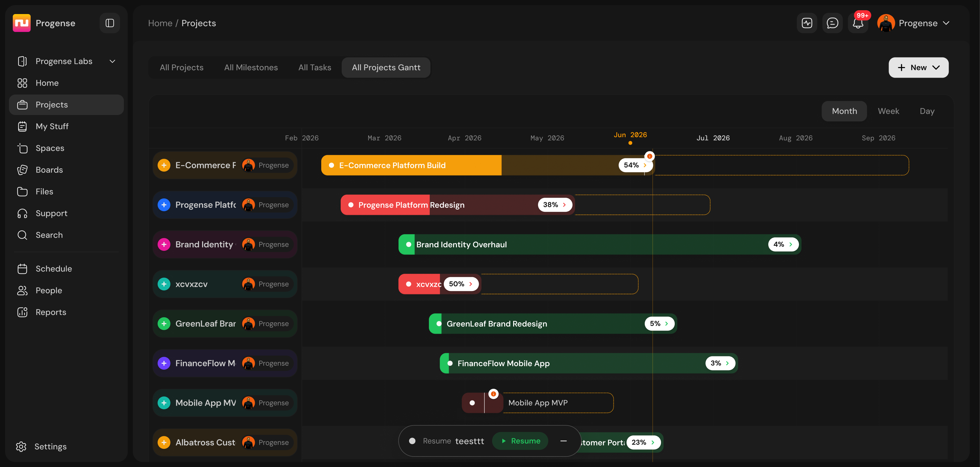This screenshot has height=467, width=980.
Task: Expand the Mobile App MVP row plus icon
Action: [x=164, y=403]
